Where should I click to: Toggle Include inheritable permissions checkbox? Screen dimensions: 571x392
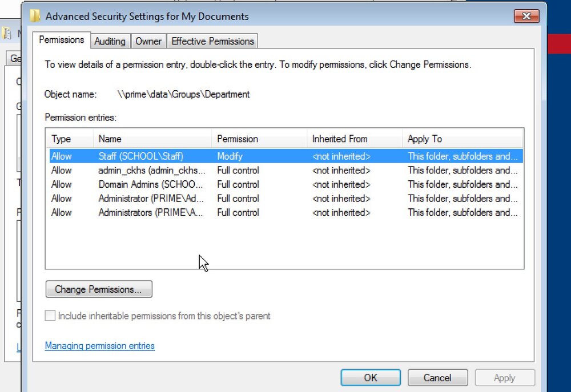pos(50,316)
